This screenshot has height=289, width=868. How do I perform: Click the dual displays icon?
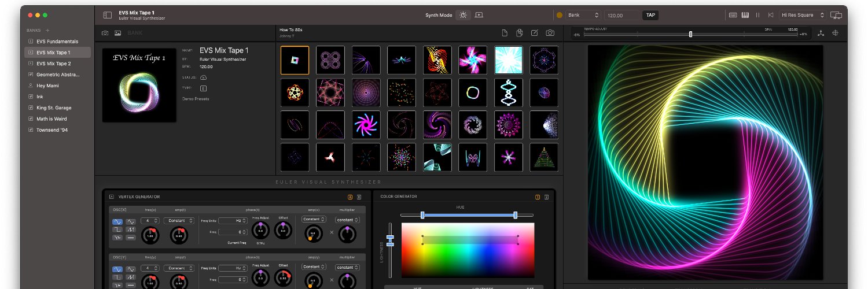[836, 15]
